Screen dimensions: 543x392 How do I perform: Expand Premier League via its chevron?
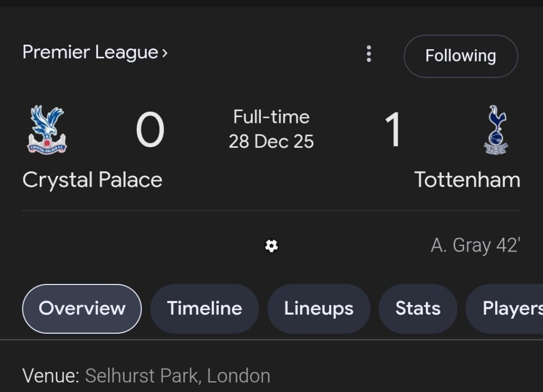pos(164,53)
